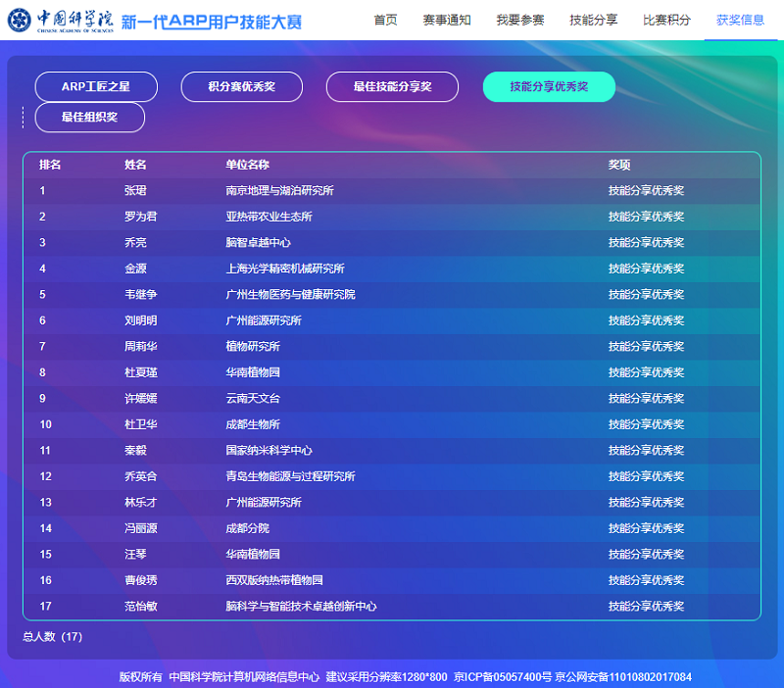The width and height of the screenshot is (784, 688).
Task: Switch to the 技能分享 tab
Action: point(593,20)
